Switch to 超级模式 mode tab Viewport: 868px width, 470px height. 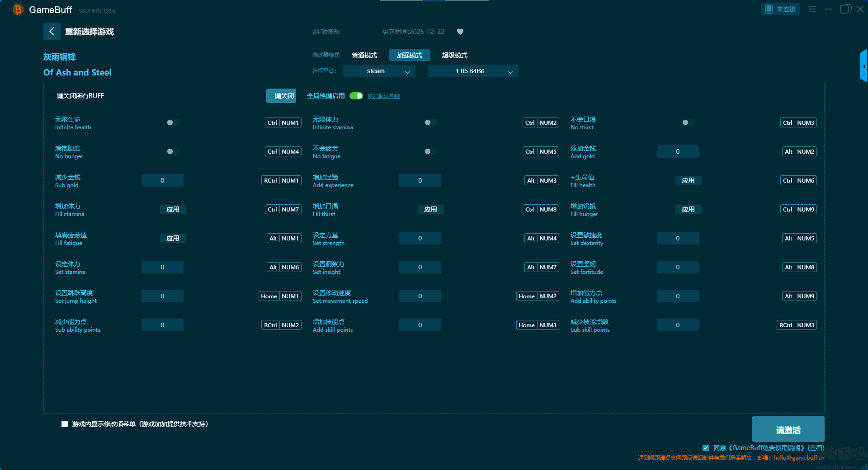coord(454,55)
